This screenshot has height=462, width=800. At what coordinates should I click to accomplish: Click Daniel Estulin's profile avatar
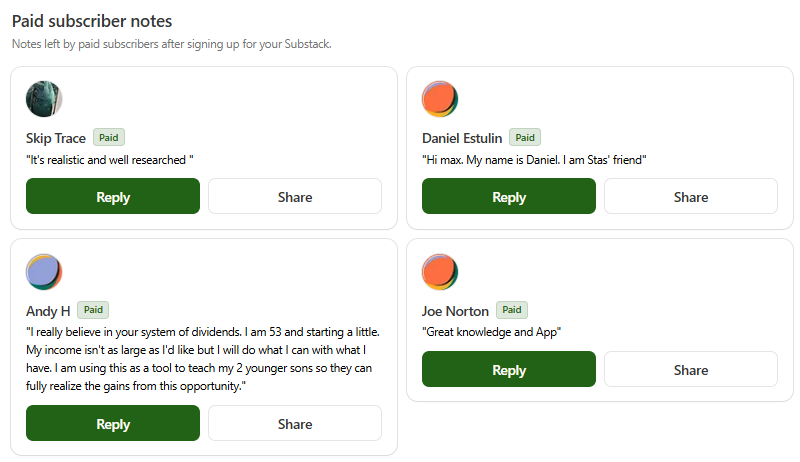click(x=440, y=100)
